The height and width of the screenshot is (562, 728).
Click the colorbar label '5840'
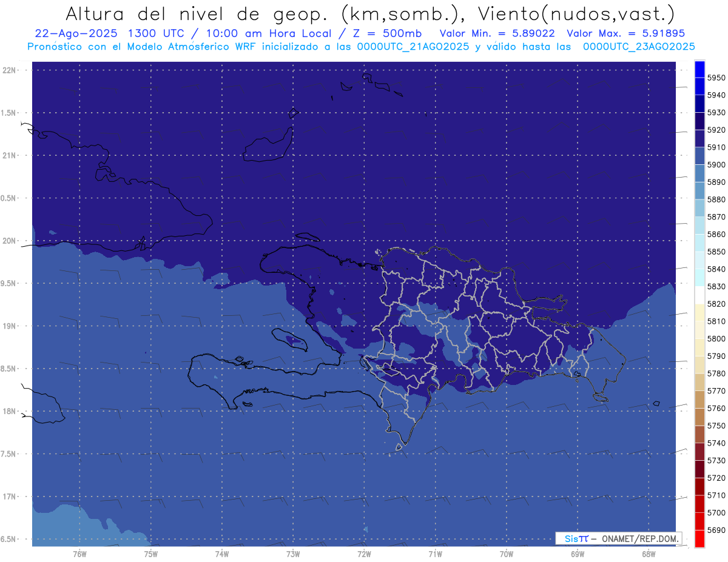point(716,269)
